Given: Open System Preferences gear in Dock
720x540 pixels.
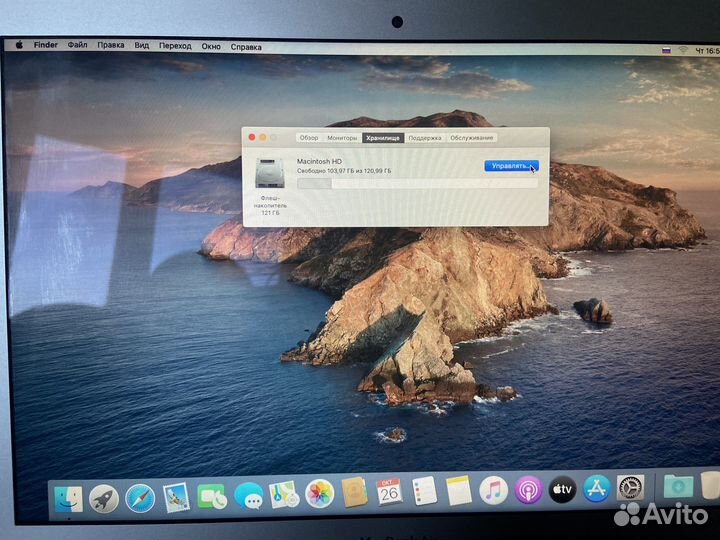Looking at the screenshot, I should click(x=630, y=487).
